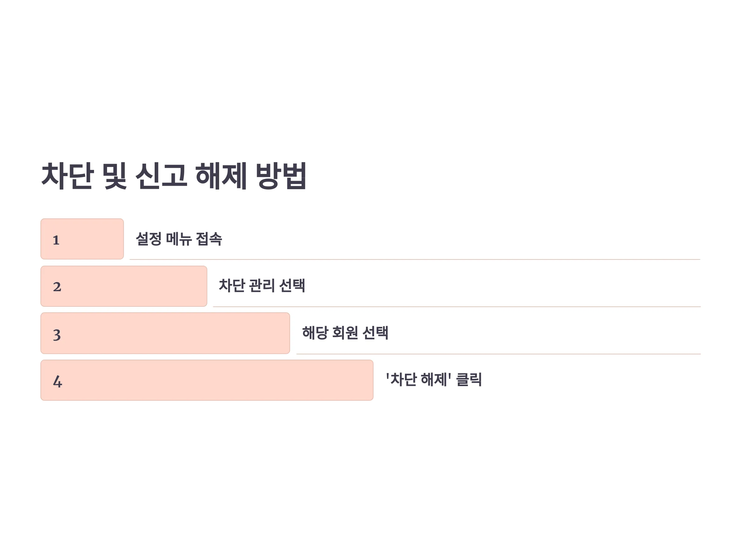Select the numeral 1 in first box
This screenshot has height=560, width=747.
point(56,240)
